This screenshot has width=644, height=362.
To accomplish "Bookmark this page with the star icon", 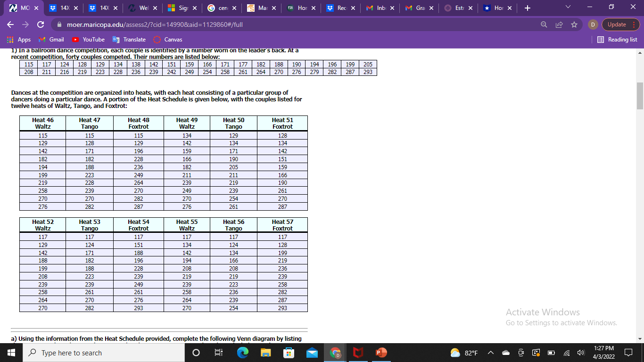I will [574, 25].
